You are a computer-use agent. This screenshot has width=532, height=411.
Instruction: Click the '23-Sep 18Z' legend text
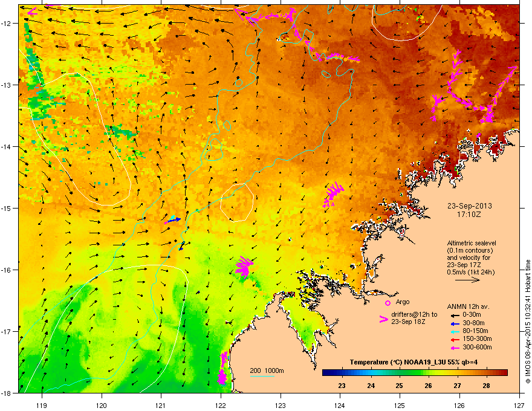[x=408, y=322]
